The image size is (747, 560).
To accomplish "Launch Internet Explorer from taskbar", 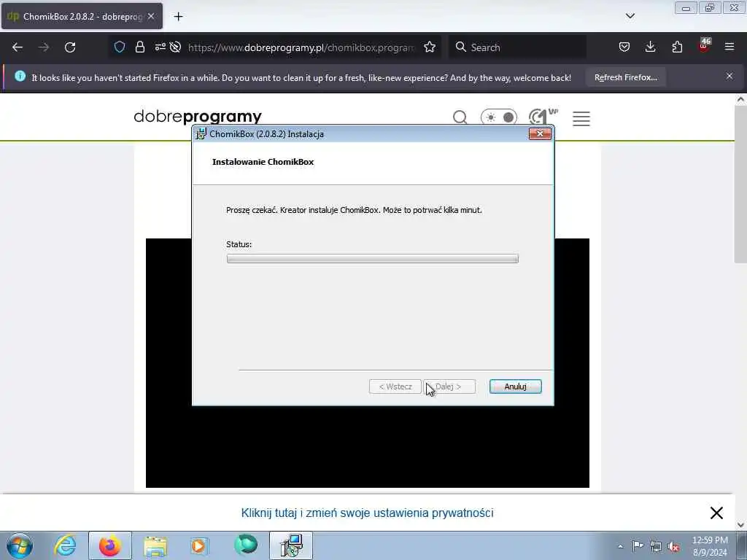I will tap(65, 545).
